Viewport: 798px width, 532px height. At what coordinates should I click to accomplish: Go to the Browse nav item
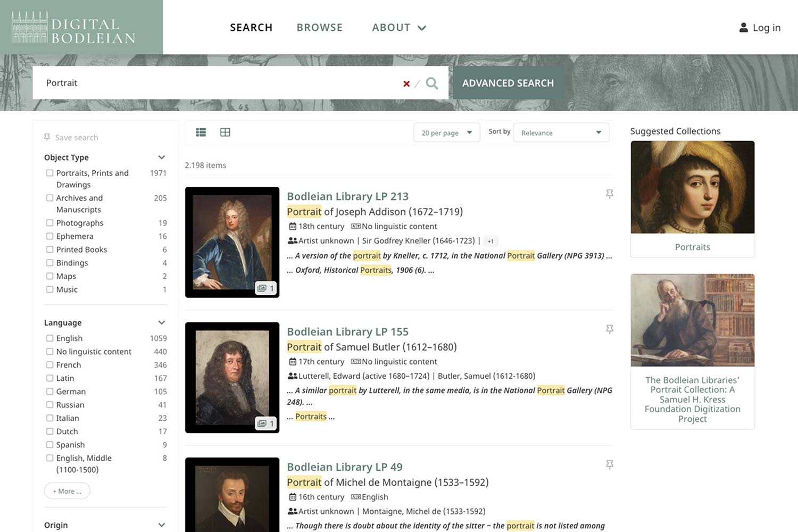[320, 28]
